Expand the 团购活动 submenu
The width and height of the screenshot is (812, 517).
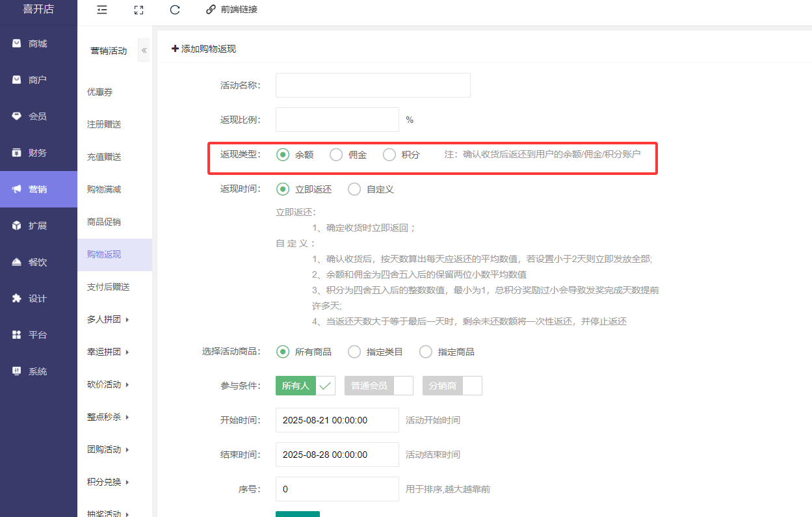click(x=108, y=449)
